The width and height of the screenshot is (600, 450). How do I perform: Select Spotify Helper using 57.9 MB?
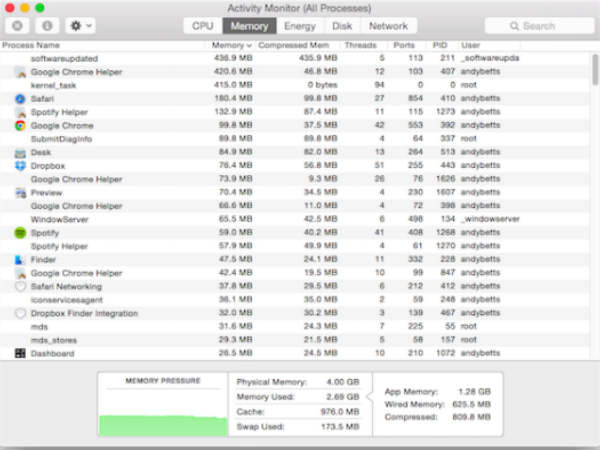[295, 246]
